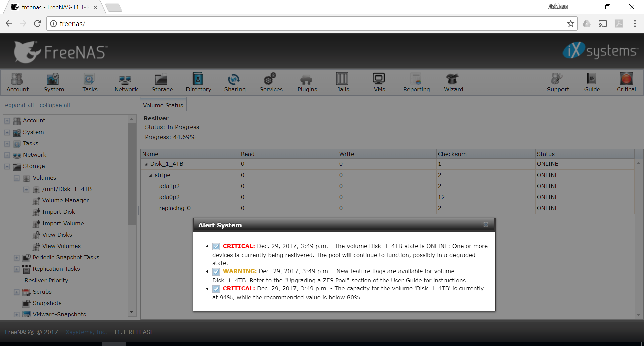Click the sidebar scroll down arrow

pos(132,312)
